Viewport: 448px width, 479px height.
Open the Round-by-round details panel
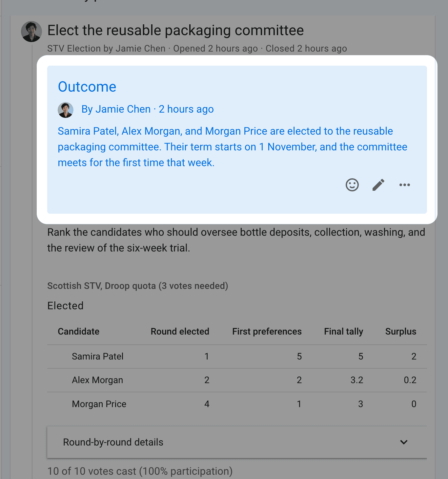(x=237, y=442)
